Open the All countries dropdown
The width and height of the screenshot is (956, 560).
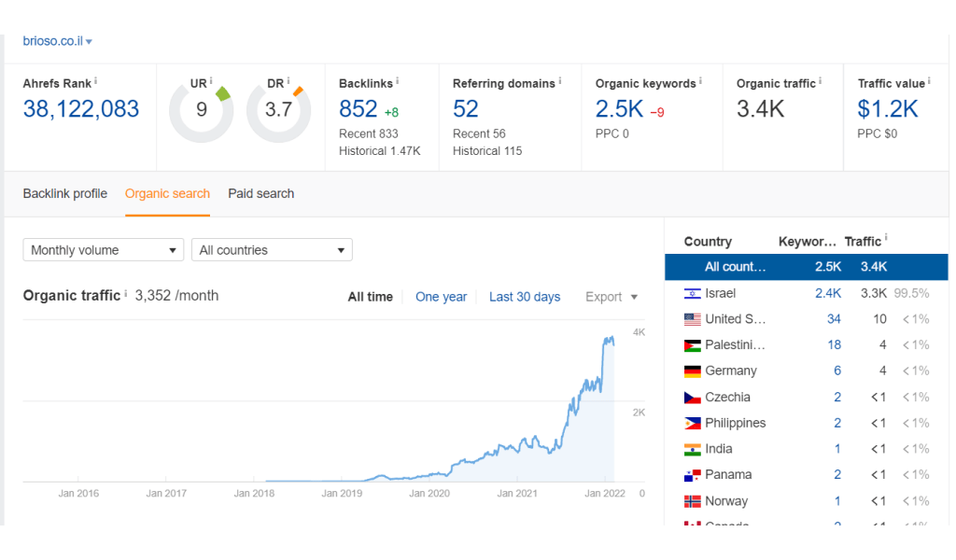pyautogui.click(x=272, y=250)
